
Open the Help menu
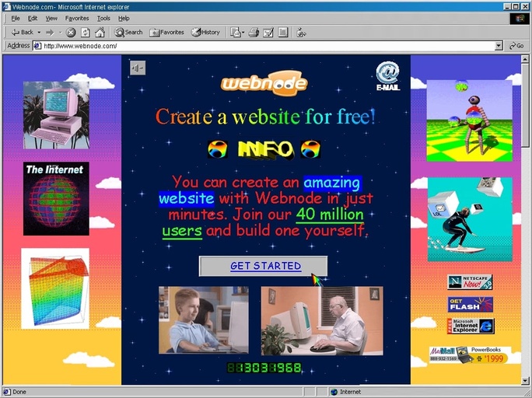coord(124,19)
